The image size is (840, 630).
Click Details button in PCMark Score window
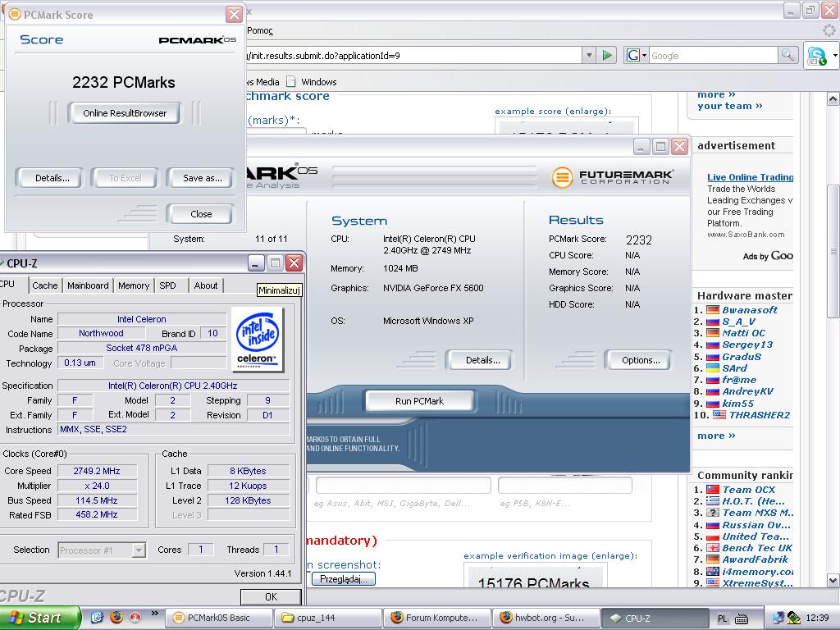50,178
